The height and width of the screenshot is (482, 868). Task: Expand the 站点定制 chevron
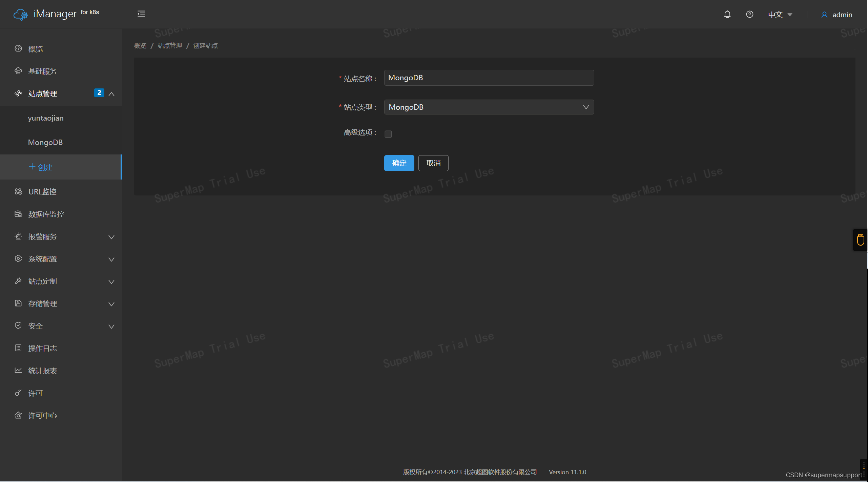click(111, 281)
